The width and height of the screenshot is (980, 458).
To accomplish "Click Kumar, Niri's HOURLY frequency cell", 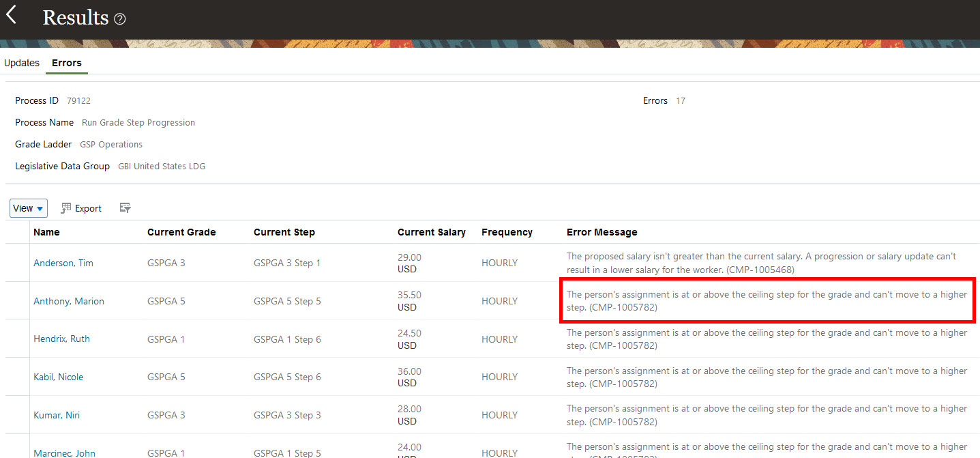I will tap(499, 415).
